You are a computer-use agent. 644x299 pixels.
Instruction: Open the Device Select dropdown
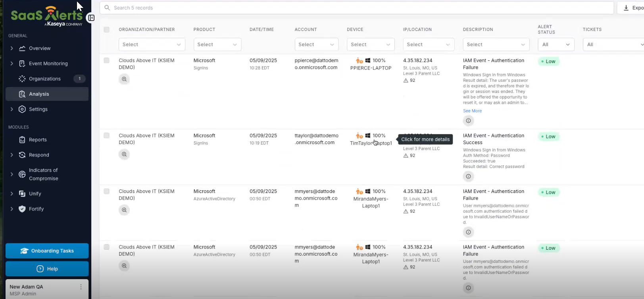click(x=371, y=44)
